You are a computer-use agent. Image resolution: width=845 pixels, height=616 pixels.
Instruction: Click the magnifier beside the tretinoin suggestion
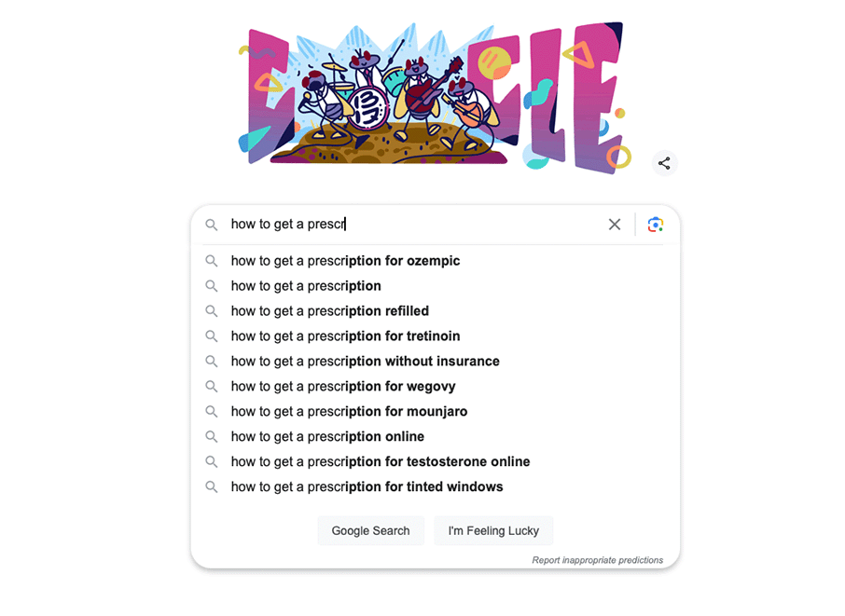212,335
